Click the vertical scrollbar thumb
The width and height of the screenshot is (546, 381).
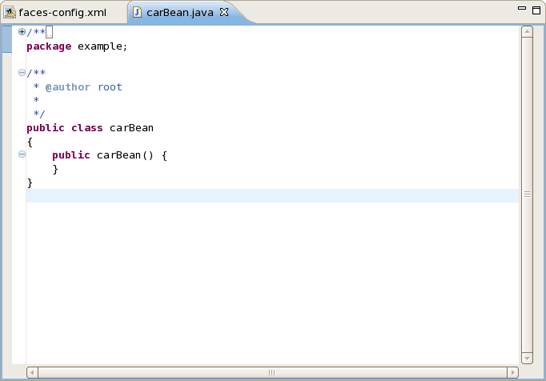[x=527, y=195]
